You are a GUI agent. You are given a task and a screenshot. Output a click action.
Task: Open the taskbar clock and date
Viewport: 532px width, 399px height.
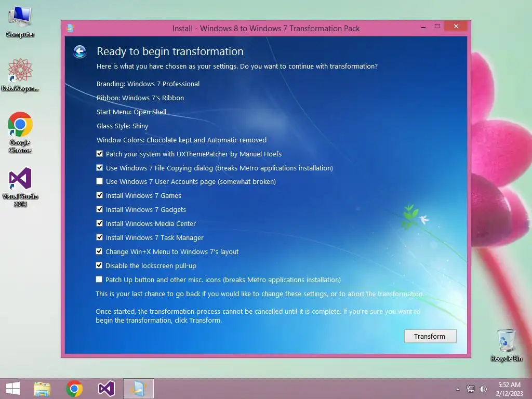pos(509,389)
